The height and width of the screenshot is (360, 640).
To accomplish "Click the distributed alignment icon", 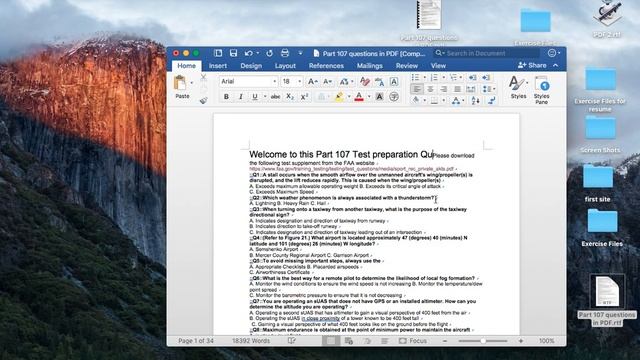I will 471,89.
